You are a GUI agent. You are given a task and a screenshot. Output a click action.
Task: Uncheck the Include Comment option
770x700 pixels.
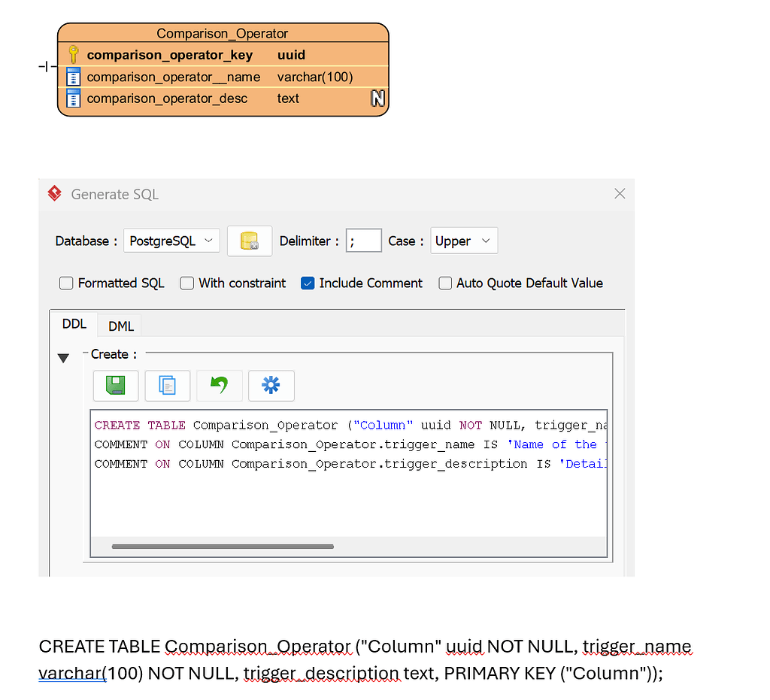tap(308, 283)
